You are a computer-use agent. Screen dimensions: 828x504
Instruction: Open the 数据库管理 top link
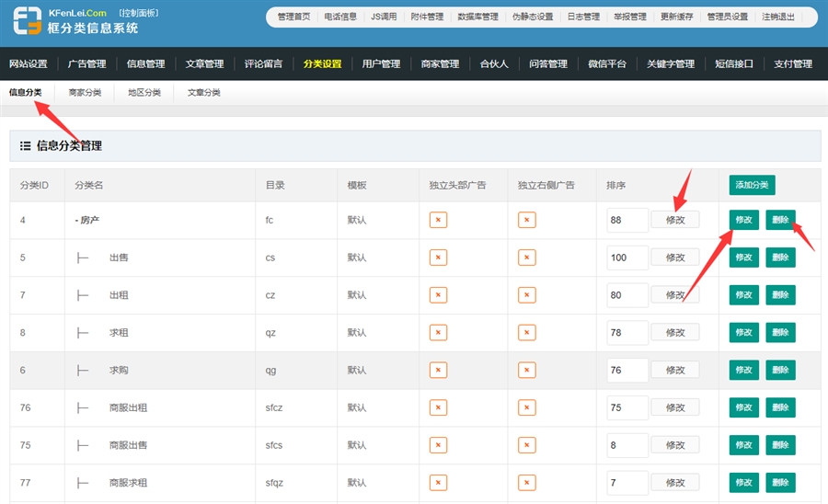coord(477,17)
